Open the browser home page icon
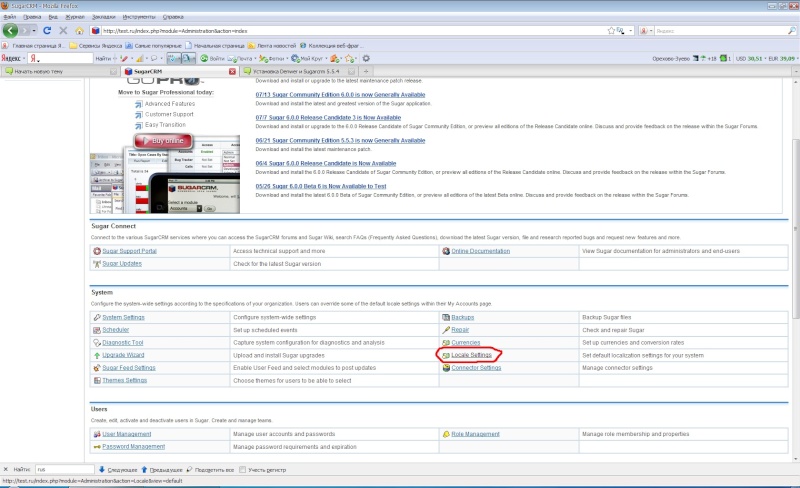The width and height of the screenshot is (800, 488). pyautogui.click(x=80, y=31)
